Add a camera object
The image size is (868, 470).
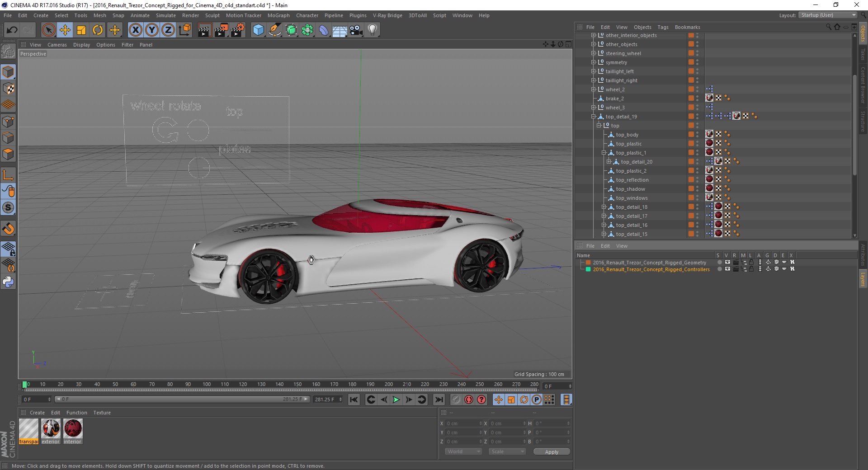(356, 30)
